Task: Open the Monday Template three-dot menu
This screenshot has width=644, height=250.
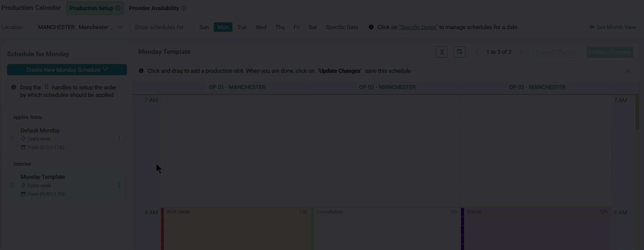Action: pyautogui.click(x=119, y=185)
